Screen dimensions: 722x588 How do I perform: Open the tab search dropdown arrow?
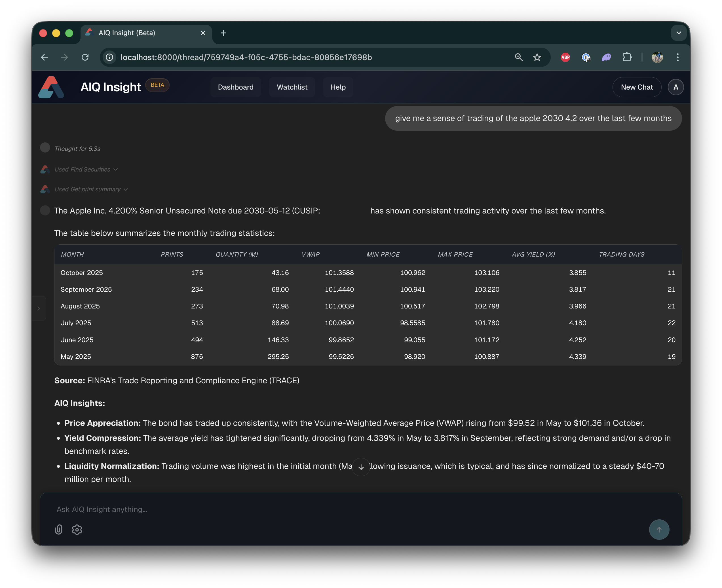(679, 33)
